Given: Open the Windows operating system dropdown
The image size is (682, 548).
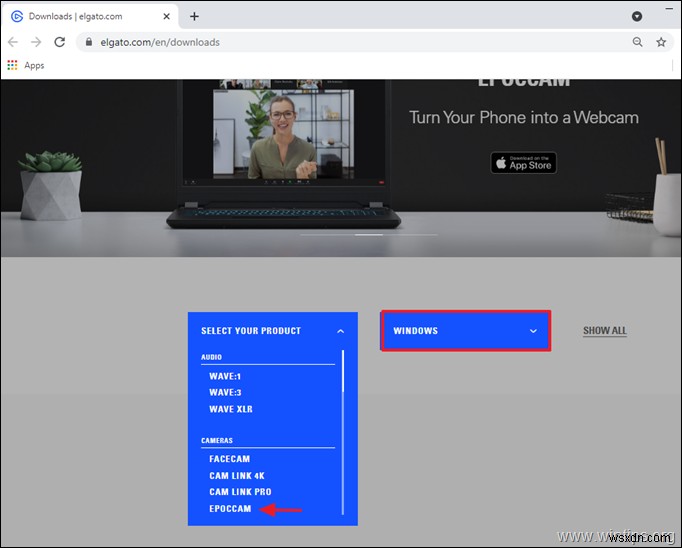Looking at the screenshot, I should 466,331.
